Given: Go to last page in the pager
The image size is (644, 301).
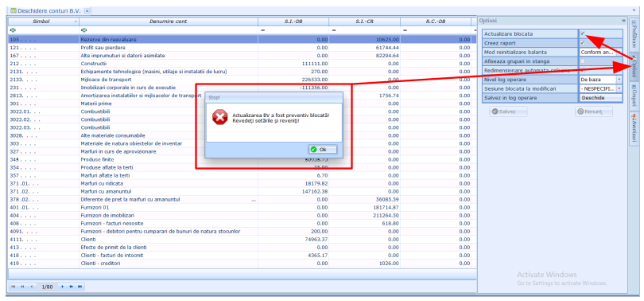Looking at the screenshot, I should pyautogui.click(x=80, y=286).
